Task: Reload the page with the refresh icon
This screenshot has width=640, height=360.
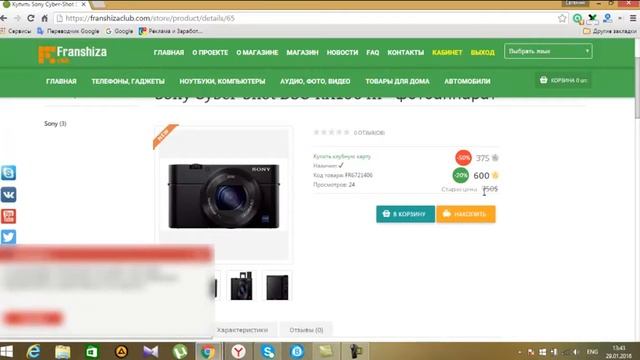Action: [x=31, y=18]
